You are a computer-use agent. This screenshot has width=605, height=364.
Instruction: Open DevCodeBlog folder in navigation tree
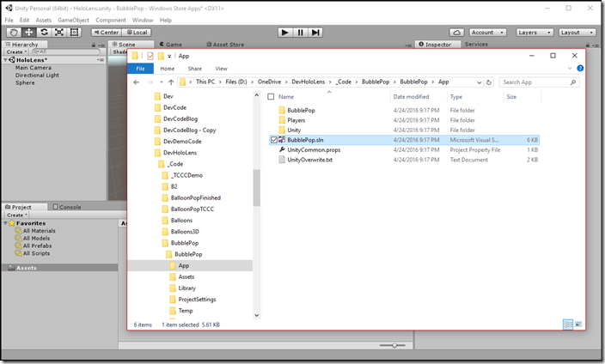coord(180,118)
